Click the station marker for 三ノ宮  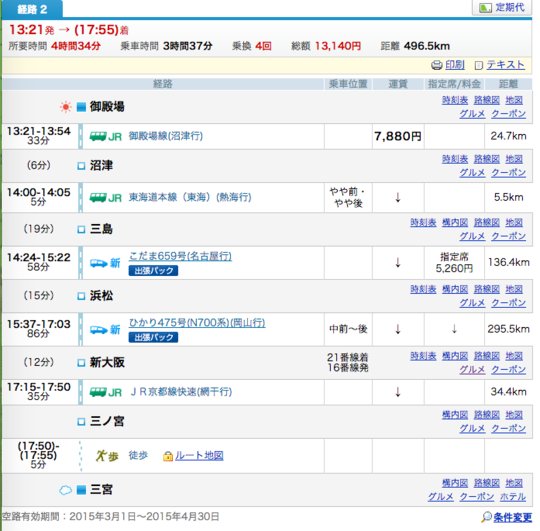tap(81, 422)
